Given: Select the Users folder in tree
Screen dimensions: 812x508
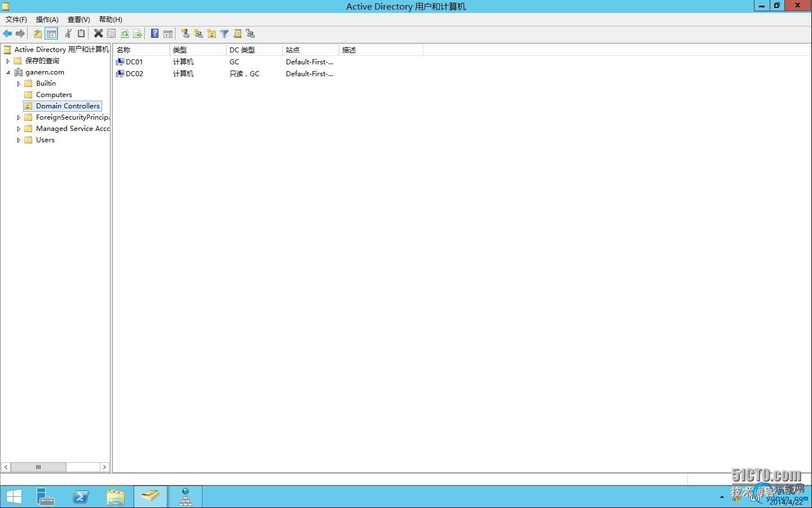Looking at the screenshot, I should tap(45, 140).
